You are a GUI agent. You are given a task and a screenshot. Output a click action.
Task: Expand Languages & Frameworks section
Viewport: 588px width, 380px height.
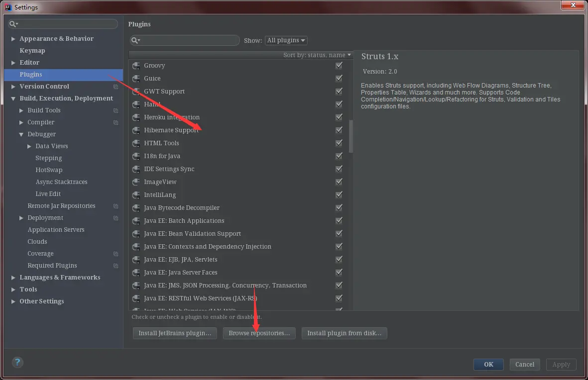[x=13, y=278]
